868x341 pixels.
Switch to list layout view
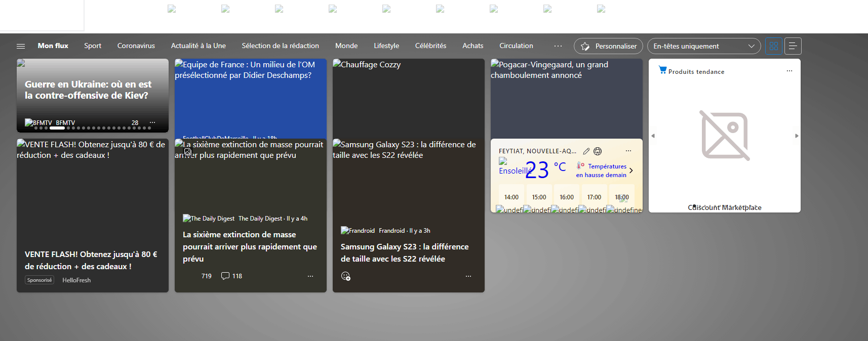click(x=793, y=46)
